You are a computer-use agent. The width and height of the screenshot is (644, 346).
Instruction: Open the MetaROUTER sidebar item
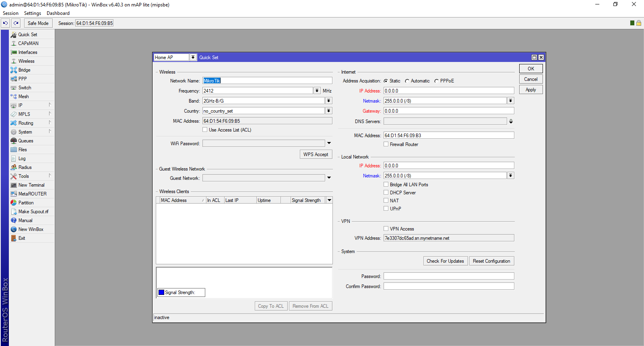click(x=32, y=194)
